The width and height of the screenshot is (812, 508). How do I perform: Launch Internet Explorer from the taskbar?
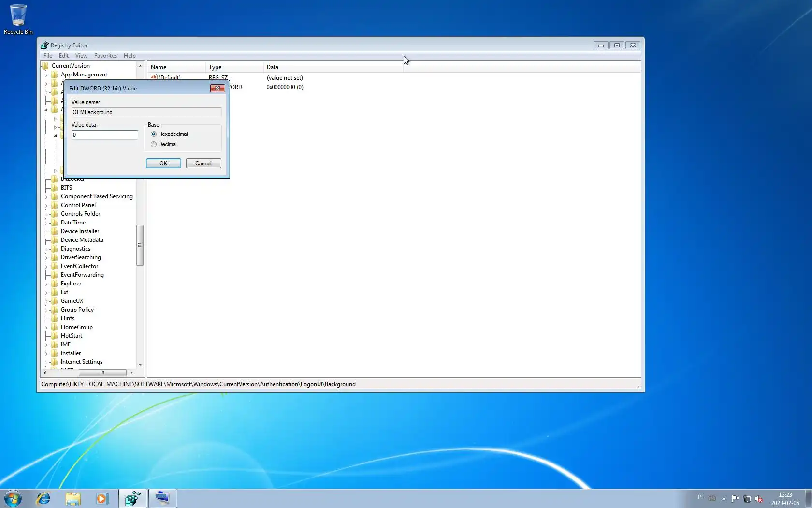pos(43,498)
